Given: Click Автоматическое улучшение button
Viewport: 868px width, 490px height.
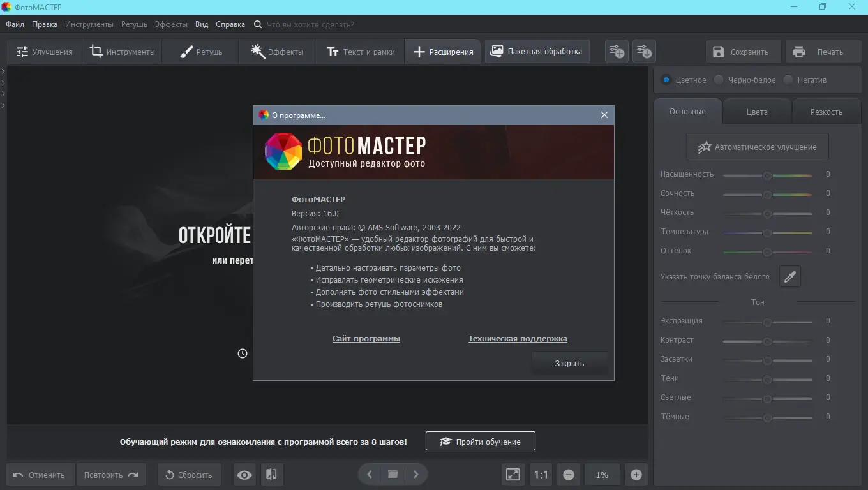Looking at the screenshot, I should (x=758, y=147).
